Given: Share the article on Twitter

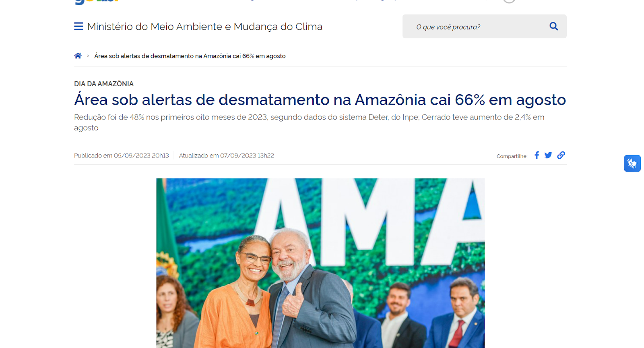Looking at the screenshot, I should pos(548,155).
